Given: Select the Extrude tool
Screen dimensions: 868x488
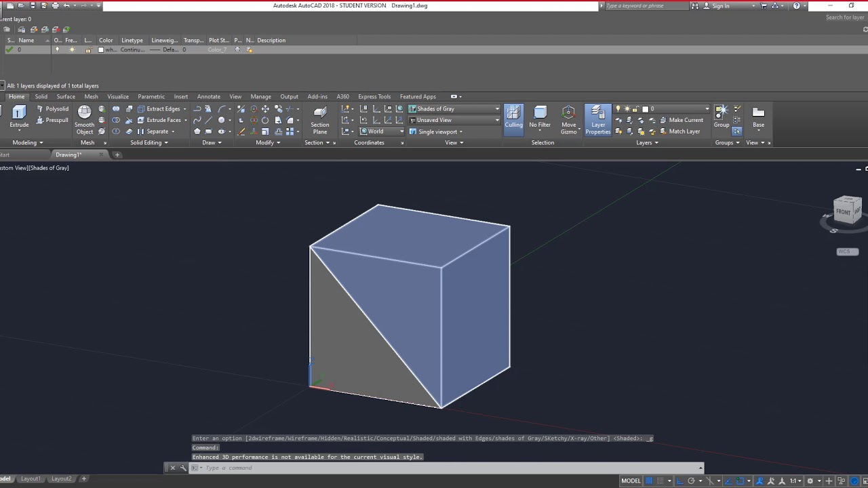Looking at the screenshot, I should tap(19, 116).
